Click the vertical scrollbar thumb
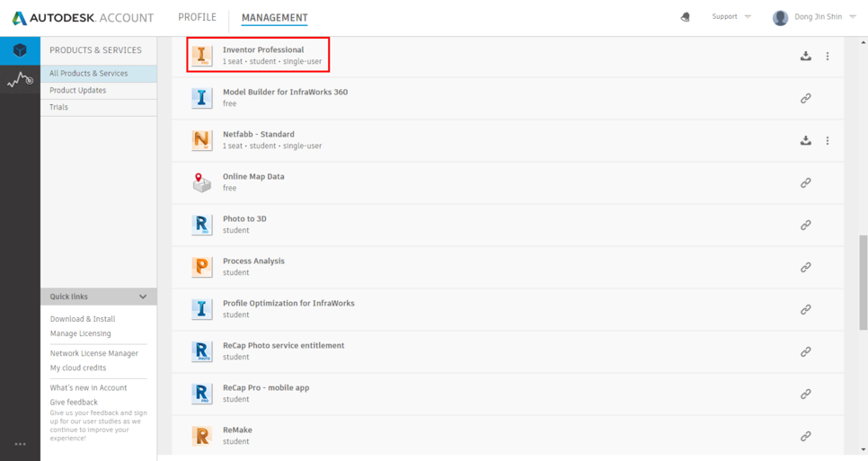This screenshot has height=461, width=868. click(863, 283)
